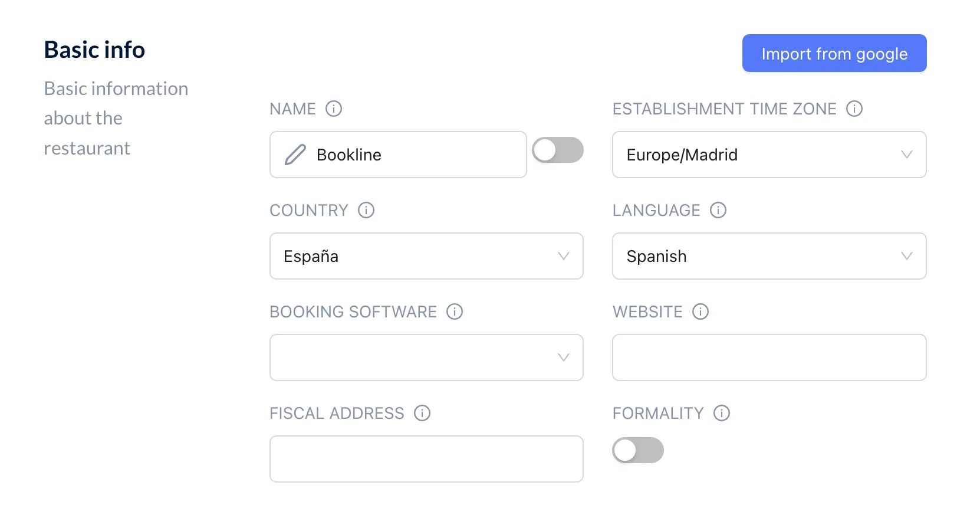The image size is (980, 505).
Task: Click the WEBSITE input field
Action: click(x=769, y=358)
